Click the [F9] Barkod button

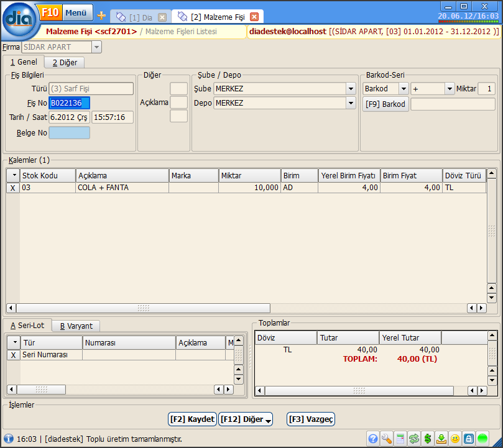[385, 104]
